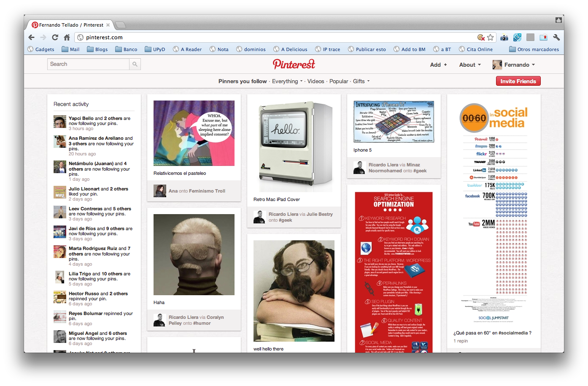Click the dominios bookmark
Image resolution: width=588 pixels, height=386 pixels.
(x=251, y=49)
